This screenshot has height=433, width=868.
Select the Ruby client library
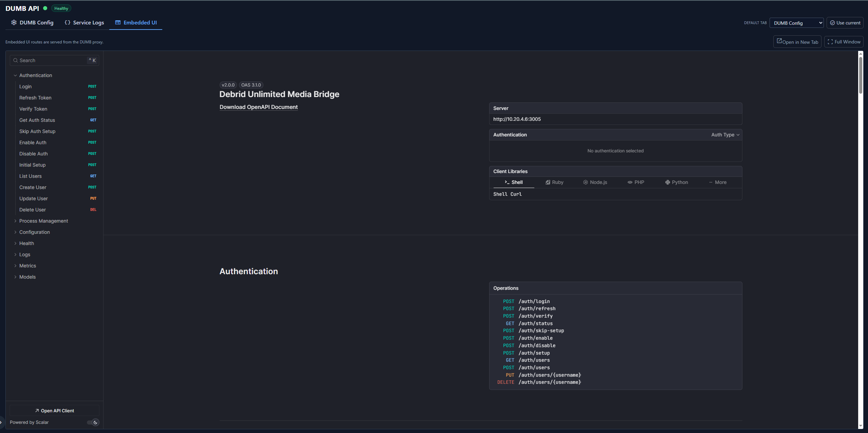[554, 182]
